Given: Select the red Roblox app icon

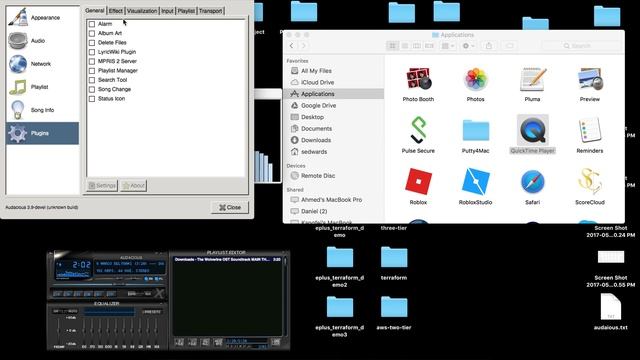Looking at the screenshot, I should [418, 182].
